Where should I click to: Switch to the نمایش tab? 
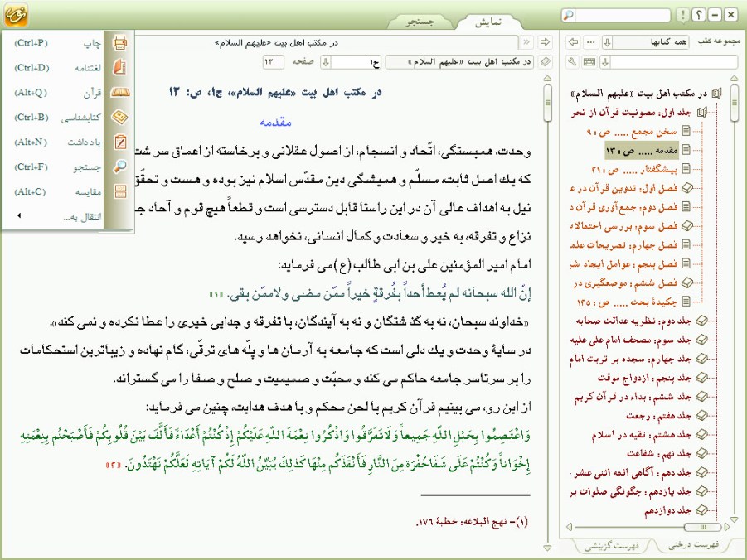pyautogui.click(x=489, y=22)
